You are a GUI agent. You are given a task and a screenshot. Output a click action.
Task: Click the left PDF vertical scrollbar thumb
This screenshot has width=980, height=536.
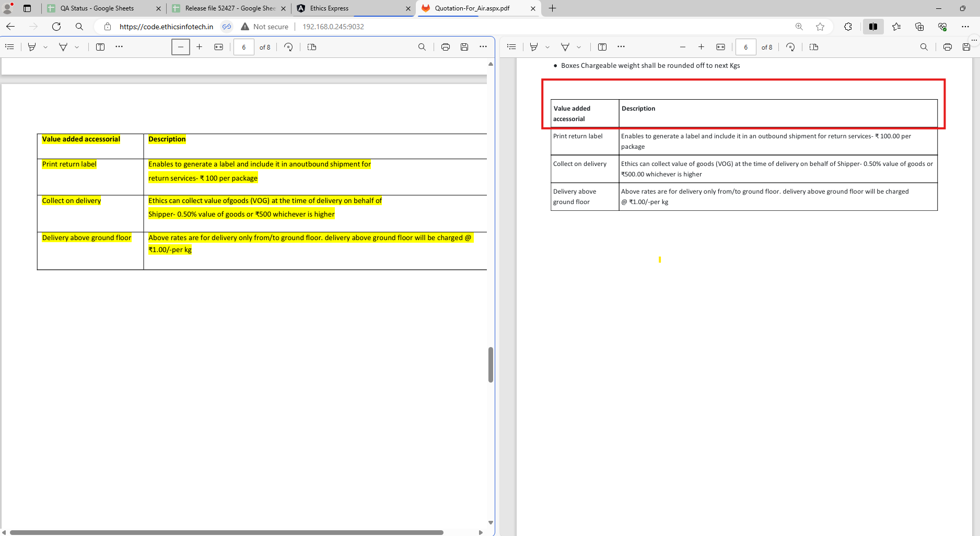(x=491, y=364)
